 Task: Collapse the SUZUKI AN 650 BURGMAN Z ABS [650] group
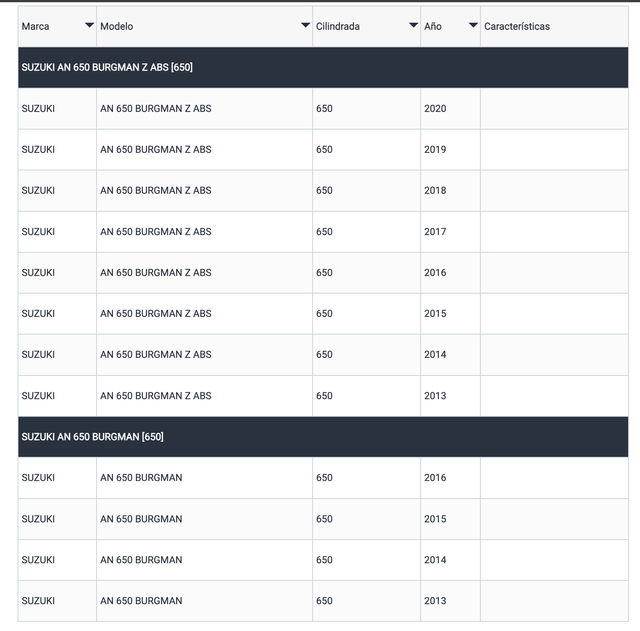tap(107, 67)
